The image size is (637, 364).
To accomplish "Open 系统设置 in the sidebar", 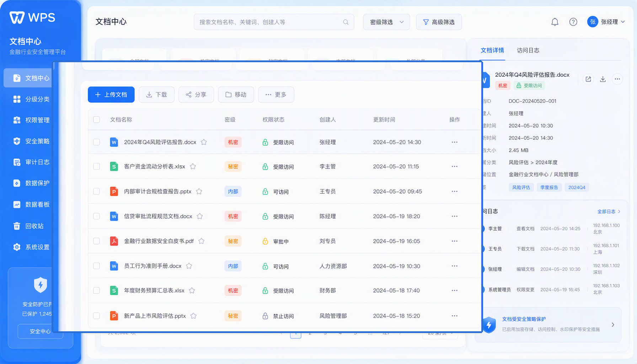I will pyautogui.click(x=31, y=247).
